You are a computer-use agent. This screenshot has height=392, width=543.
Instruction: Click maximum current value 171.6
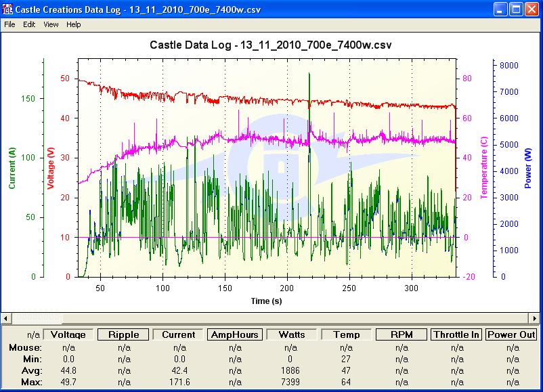point(179,383)
